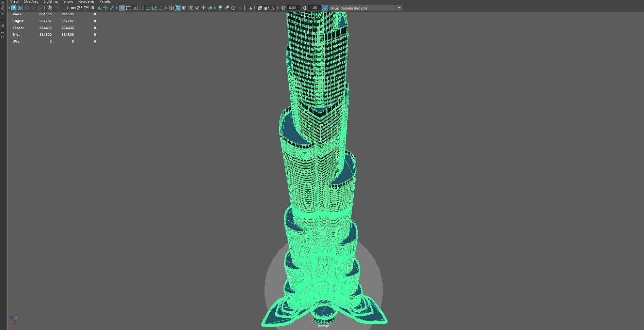Image resolution: width=644 pixels, height=330 pixels.
Task: Click the Exposure value field 0.00
Action: pyautogui.click(x=293, y=7)
